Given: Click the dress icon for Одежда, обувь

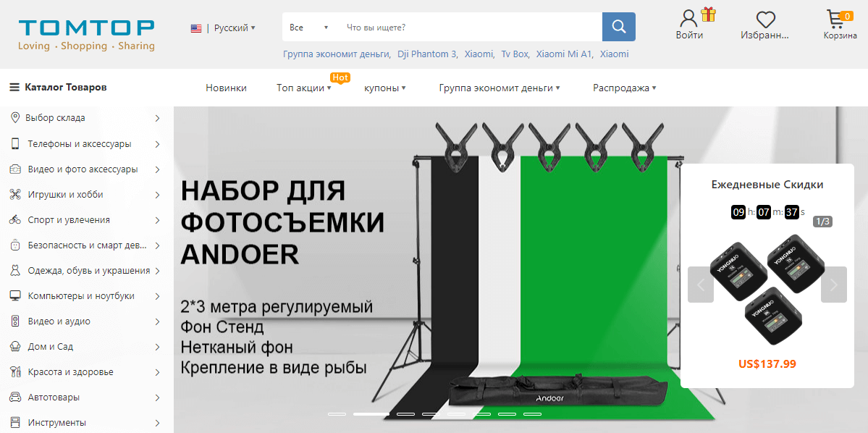Looking at the screenshot, I should click(x=15, y=271).
